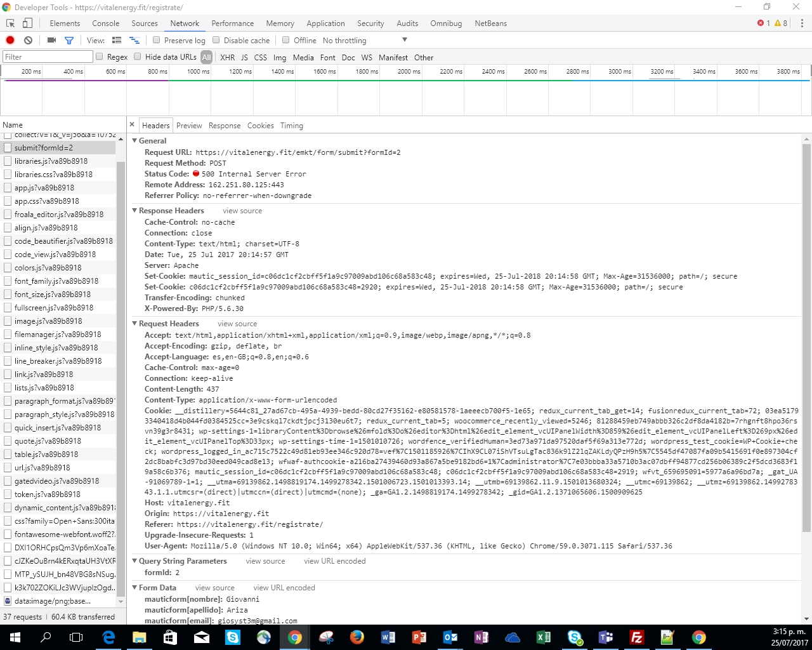Open File Explorer from the taskbar
Screen dimensions: 812x650
coord(140,637)
